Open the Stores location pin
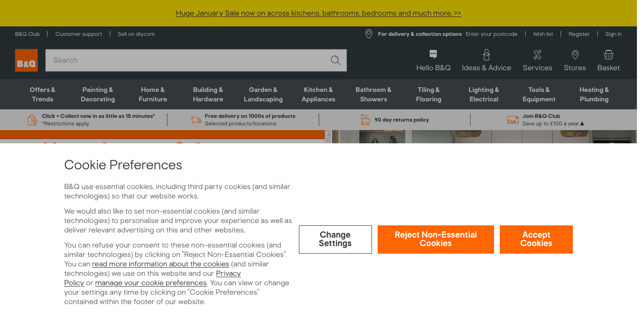The width and height of the screenshot is (644, 322). [x=575, y=55]
